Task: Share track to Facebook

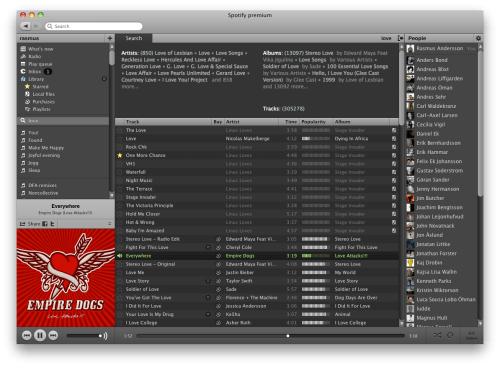Action: (45, 224)
